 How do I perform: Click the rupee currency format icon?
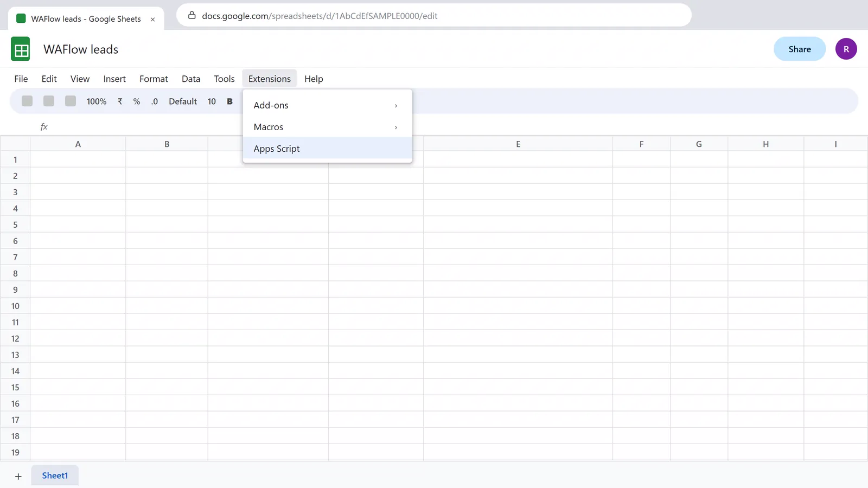tap(120, 101)
